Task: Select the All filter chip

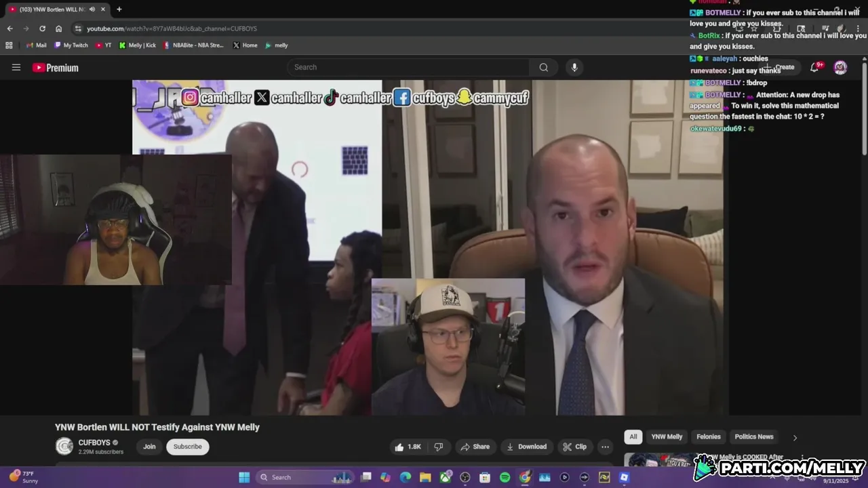Action: click(x=633, y=436)
